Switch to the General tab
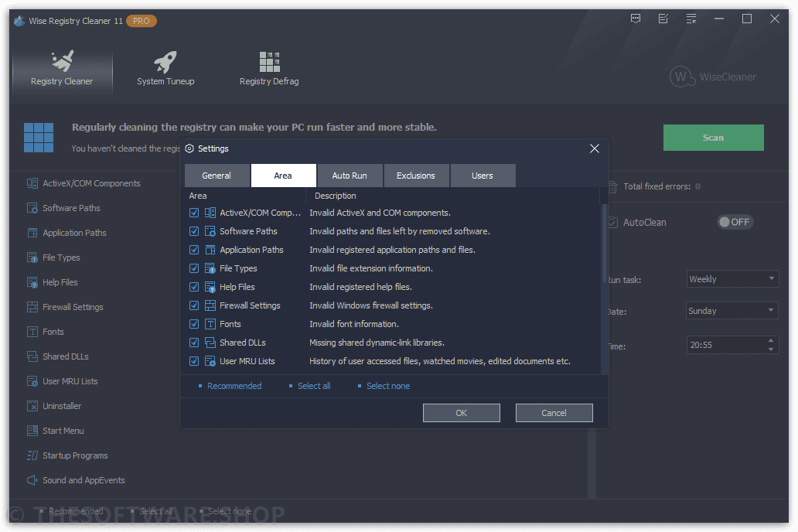The width and height of the screenshot is (798, 532). [217, 176]
